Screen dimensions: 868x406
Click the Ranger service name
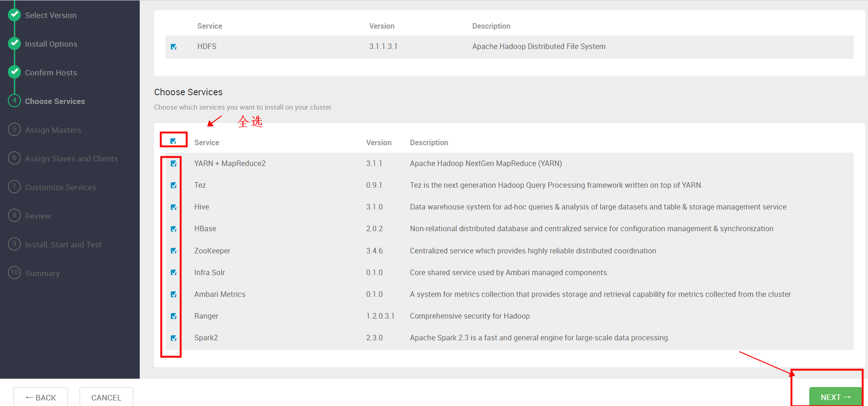[206, 316]
